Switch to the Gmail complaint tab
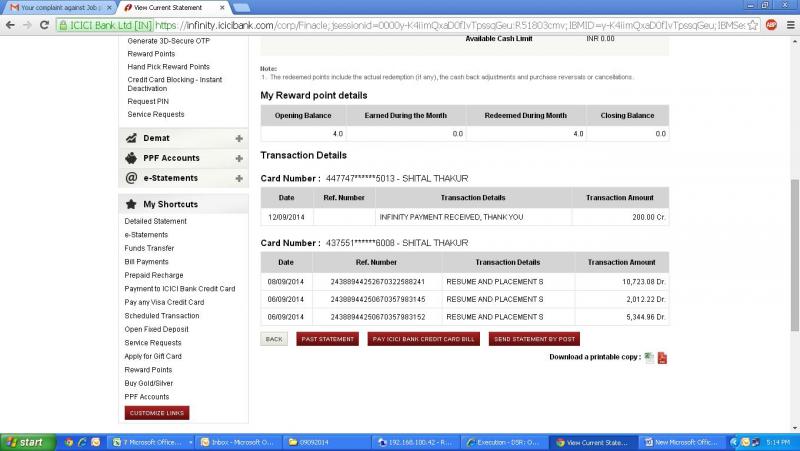This screenshot has width=800, height=451. 60,8
